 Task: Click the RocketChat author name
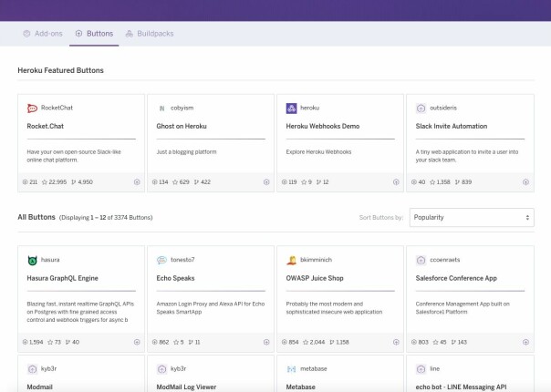pyautogui.click(x=57, y=108)
